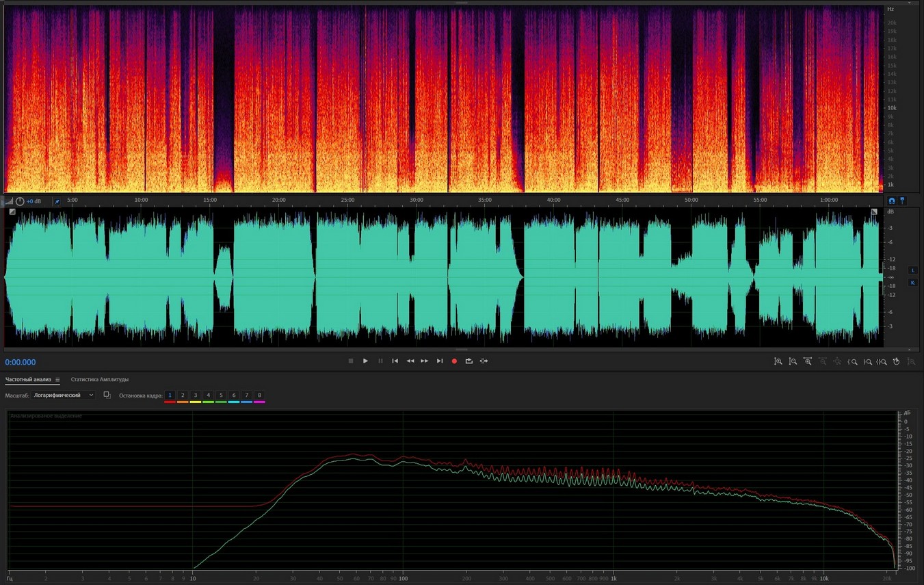Viewport: 924px width, 585px height.
Task: Click hold frame button 1
Action: click(170, 395)
